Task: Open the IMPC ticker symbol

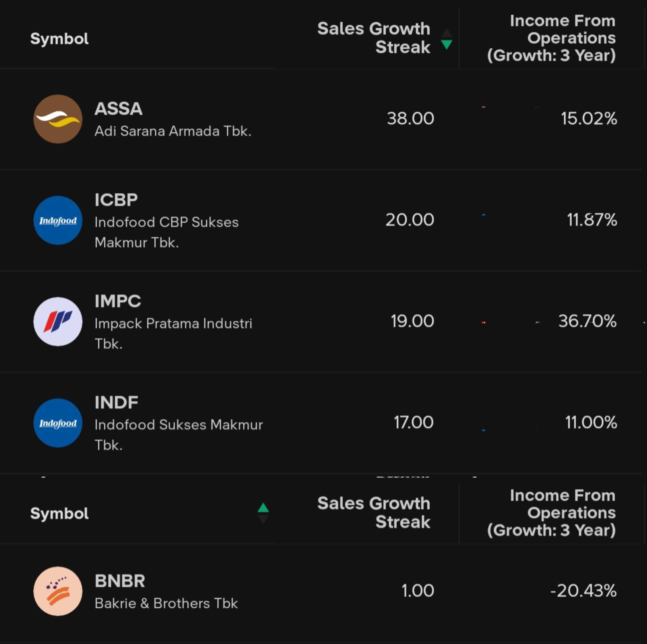Action: pos(118,301)
